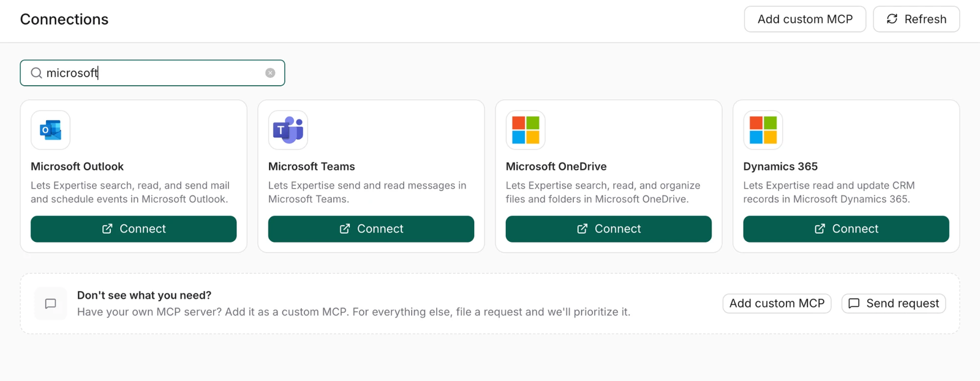This screenshot has height=381, width=980.
Task: Click the Teams description about sending messages
Action: pos(367,192)
